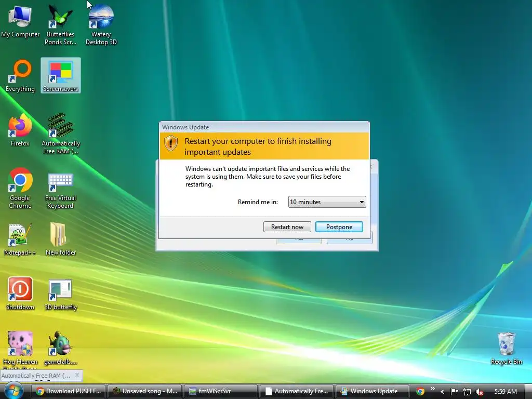532x399 pixels.
Task: Click the Windows Update dialog title bar
Action: [264, 127]
